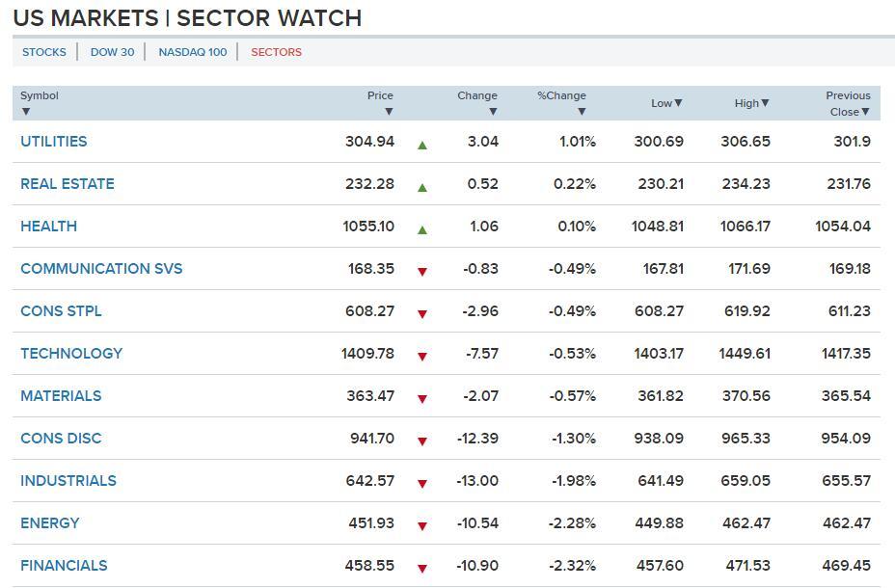Click the red down arrow for FINANCIALS
The height and width of the screenshot is (588, 895).
[421, 569]
